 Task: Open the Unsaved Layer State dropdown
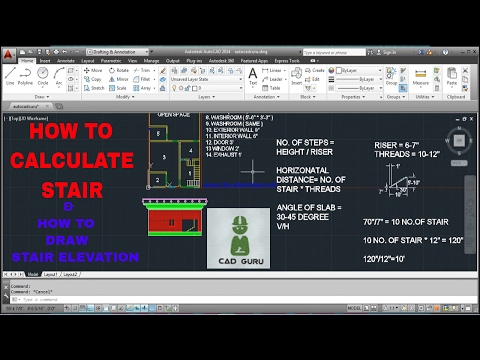click(206, 79)
